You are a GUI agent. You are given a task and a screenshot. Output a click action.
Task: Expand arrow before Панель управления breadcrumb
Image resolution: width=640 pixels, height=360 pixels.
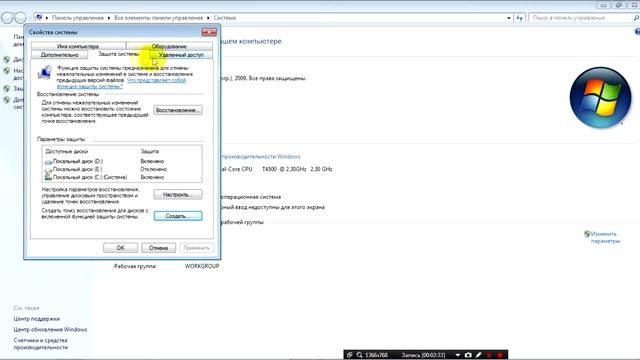(47, 18)
